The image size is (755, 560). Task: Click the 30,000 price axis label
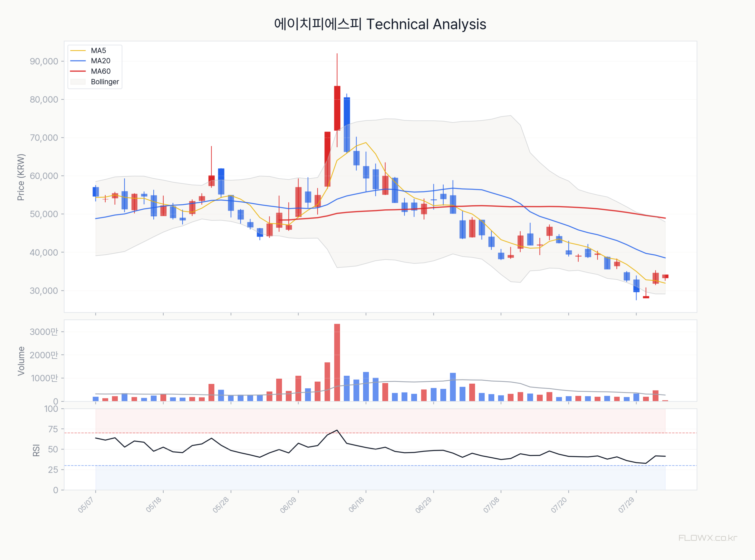coord(44,291)
